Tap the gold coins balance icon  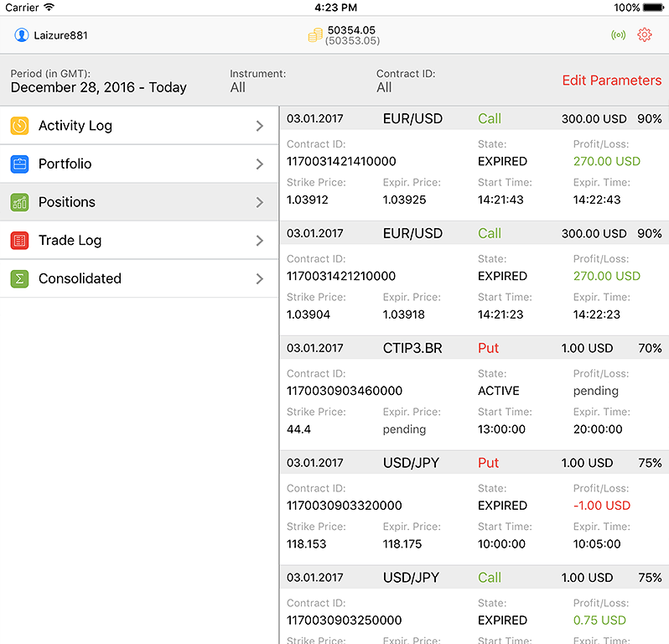(x=315, y=35)
